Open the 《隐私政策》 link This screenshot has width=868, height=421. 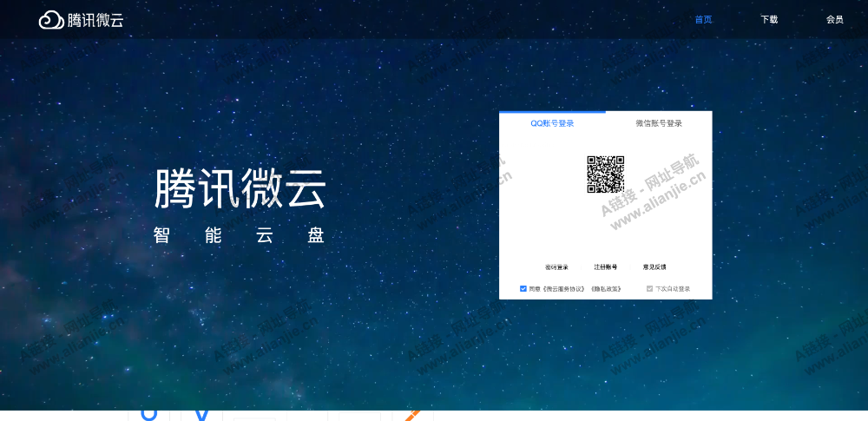[606, 288]
